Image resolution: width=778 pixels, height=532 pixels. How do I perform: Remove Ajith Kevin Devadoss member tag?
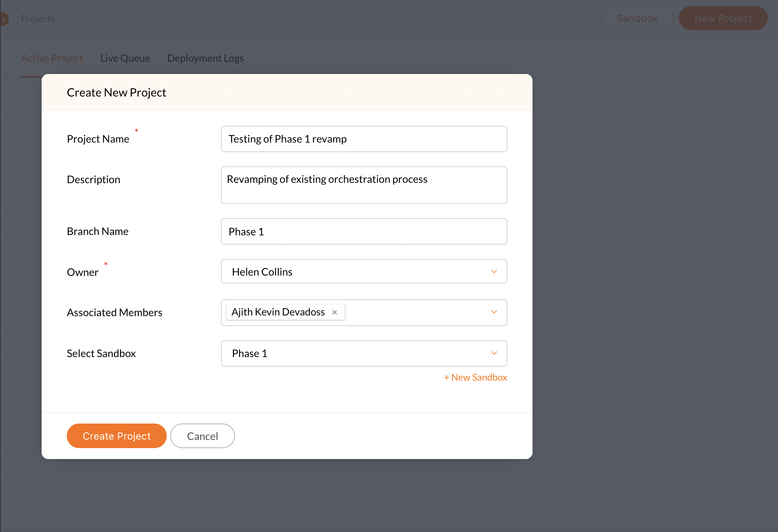pyautogui.click(x=334, y=312)
